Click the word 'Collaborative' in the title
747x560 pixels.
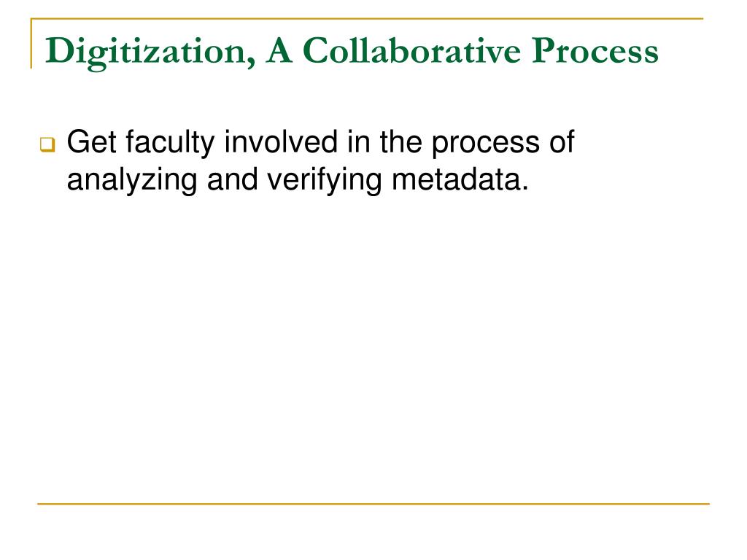tap(411, 50)
